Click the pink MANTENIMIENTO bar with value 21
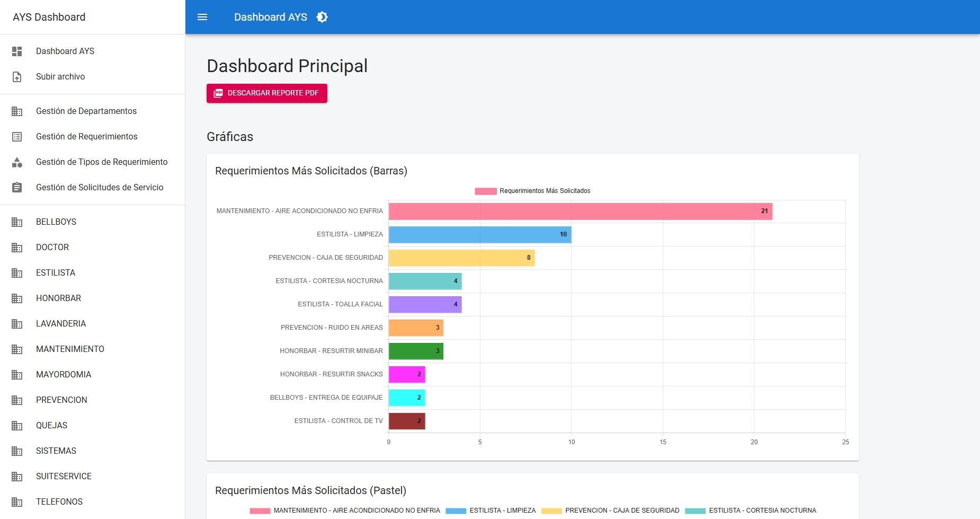 pyautogui.click(x=580, y=212)
